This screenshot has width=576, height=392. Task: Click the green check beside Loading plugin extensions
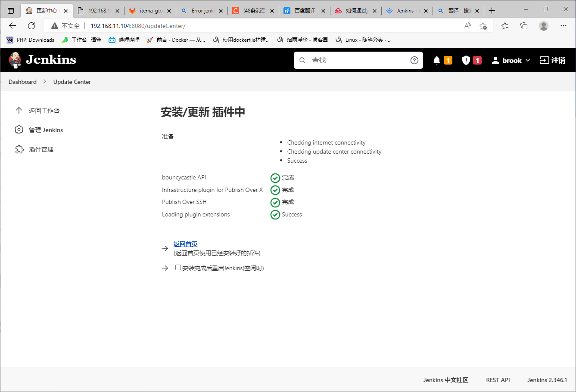[x=275, y=214]
